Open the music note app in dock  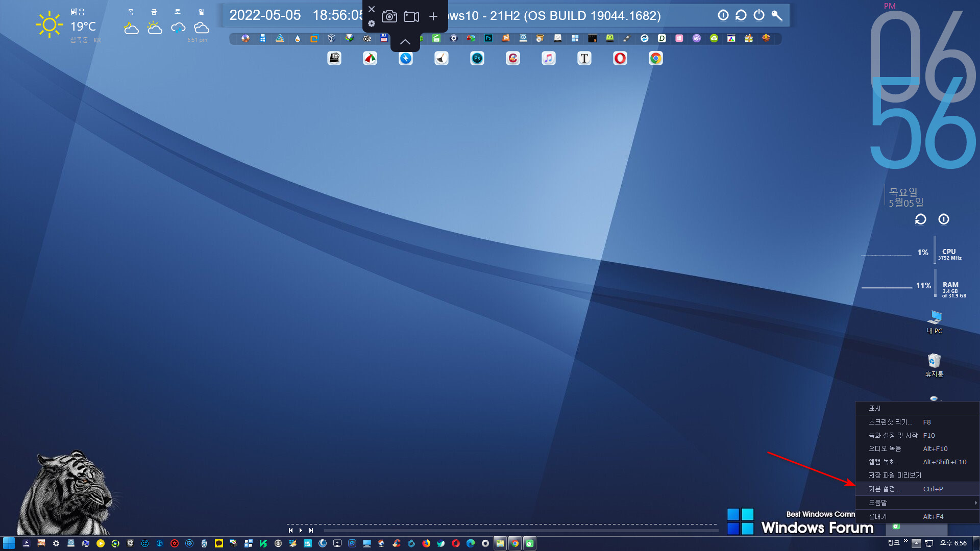pos(549,58)
